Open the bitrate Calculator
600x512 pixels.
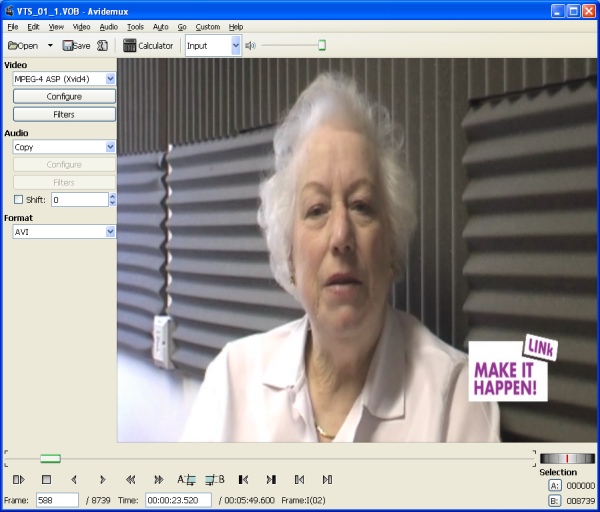click(148, 46)
